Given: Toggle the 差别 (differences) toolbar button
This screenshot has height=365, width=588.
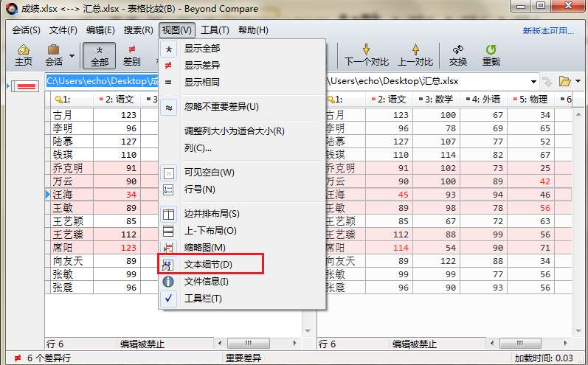Looking at the screenshot, I should (131, 56).
